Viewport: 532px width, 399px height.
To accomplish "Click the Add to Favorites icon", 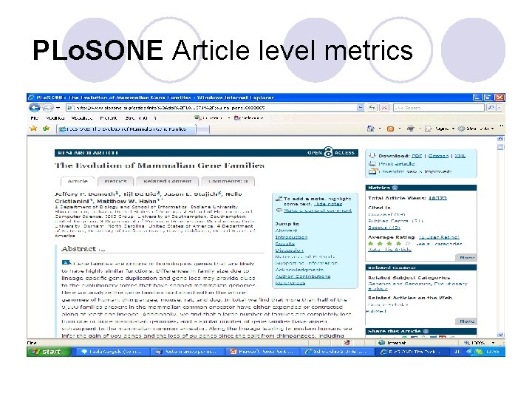I will pos(46,129).
